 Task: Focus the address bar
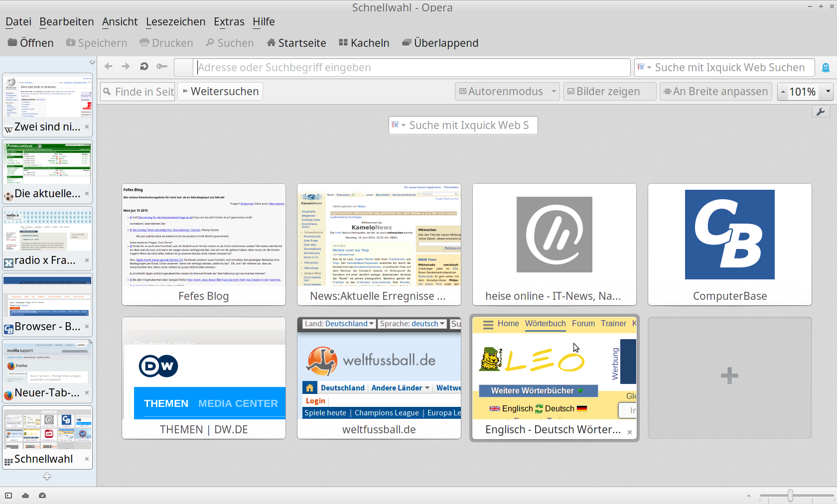[412, 67]
